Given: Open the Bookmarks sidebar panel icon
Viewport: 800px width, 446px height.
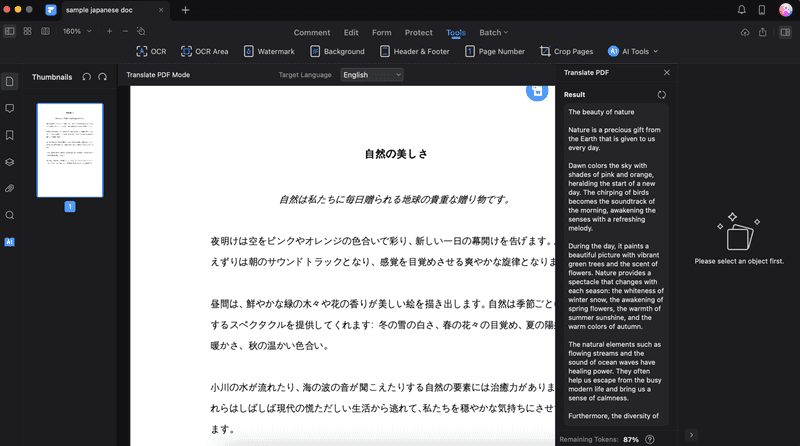Looking at the screenshot, I should [10, 135].
